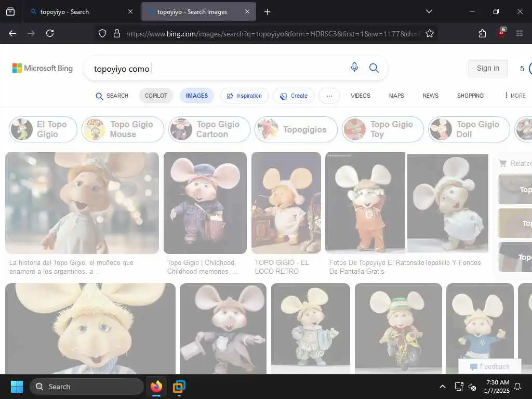Go to the VIDEOS tab
This screenshot has width=532, height=399.
[x=361, y=96]
